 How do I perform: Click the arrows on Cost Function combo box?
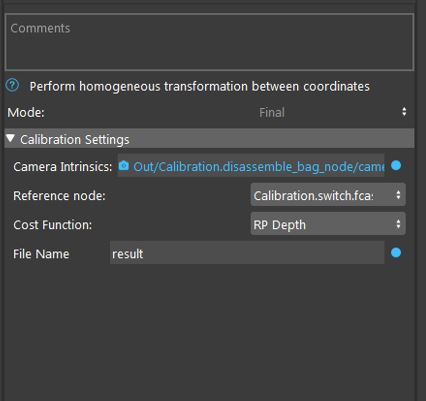pyautogui.click(x=398, y=224)
